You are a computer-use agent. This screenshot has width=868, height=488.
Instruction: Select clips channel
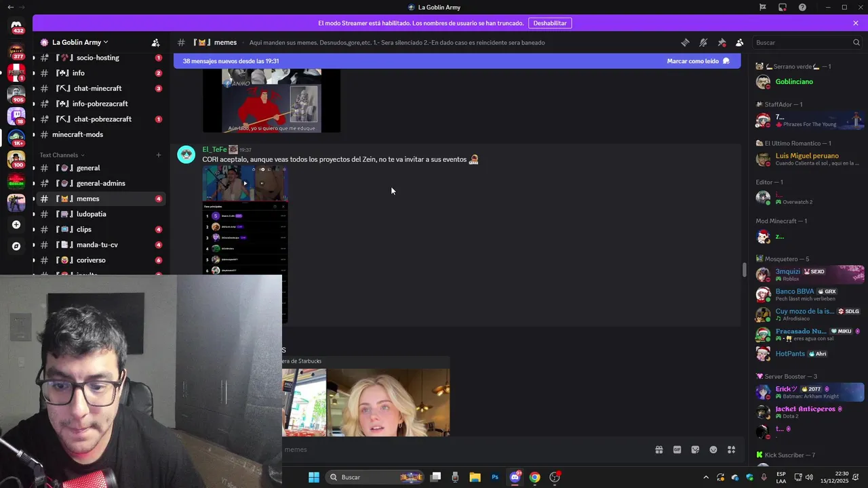click(x=99, y=230)
